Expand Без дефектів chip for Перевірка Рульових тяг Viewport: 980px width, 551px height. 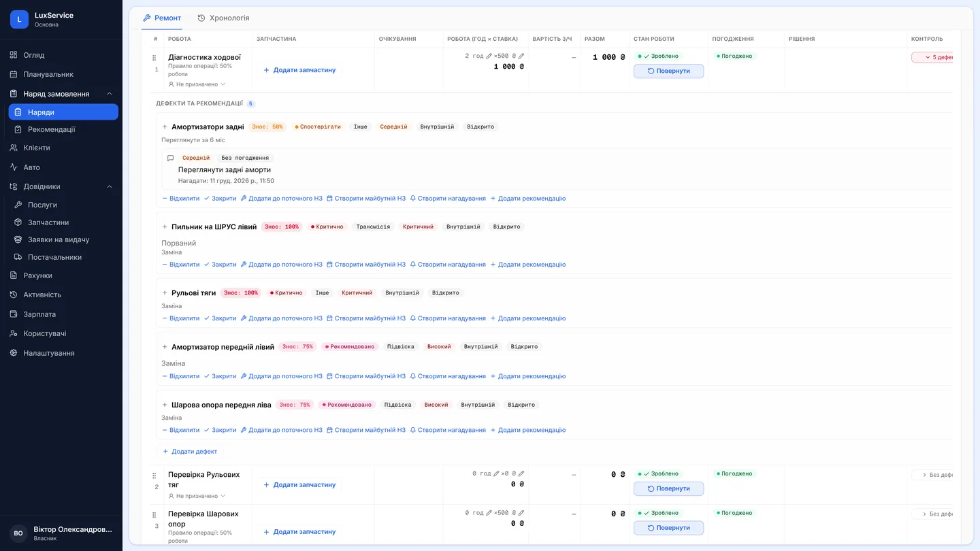932,475
